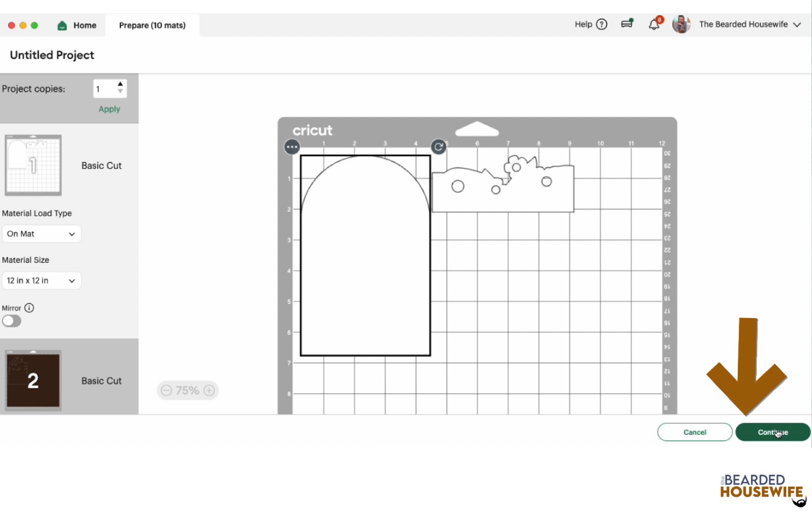Select the Prepare (10 mats) tab

(x=152, y=25)
